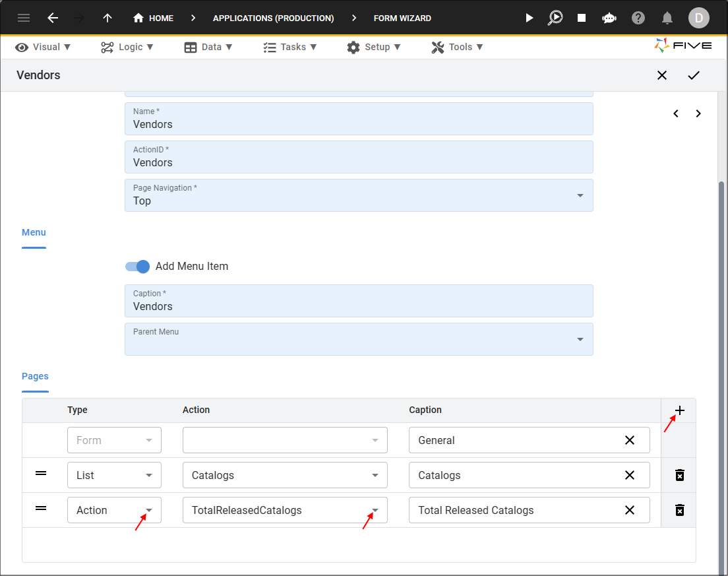Edit the Name field

pyautogui.click(x=359, y=119)
